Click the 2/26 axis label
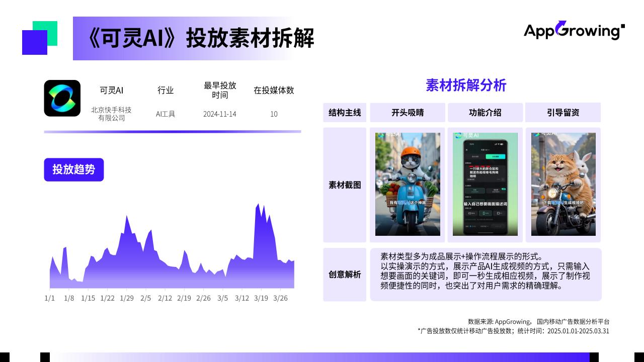The image size is (644, 362). point(203,298)
